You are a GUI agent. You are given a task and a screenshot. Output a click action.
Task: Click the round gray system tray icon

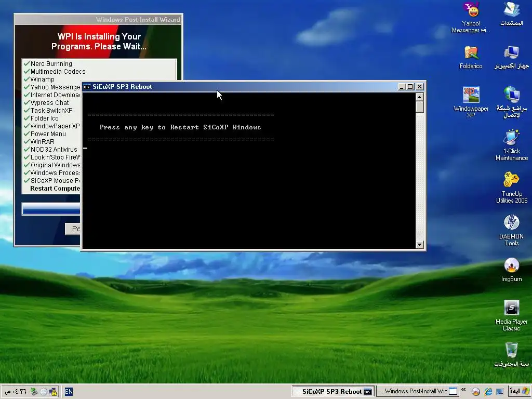click(x=44, y=392)
